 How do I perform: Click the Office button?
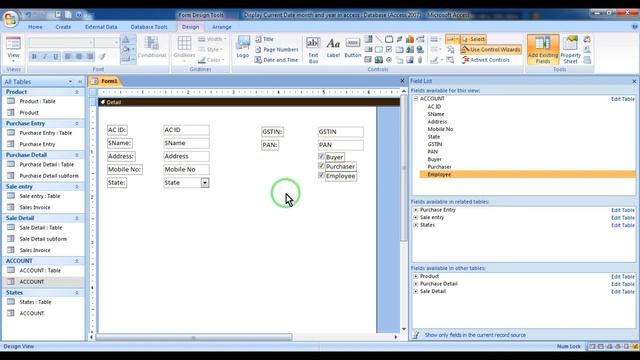pos(11,18)
